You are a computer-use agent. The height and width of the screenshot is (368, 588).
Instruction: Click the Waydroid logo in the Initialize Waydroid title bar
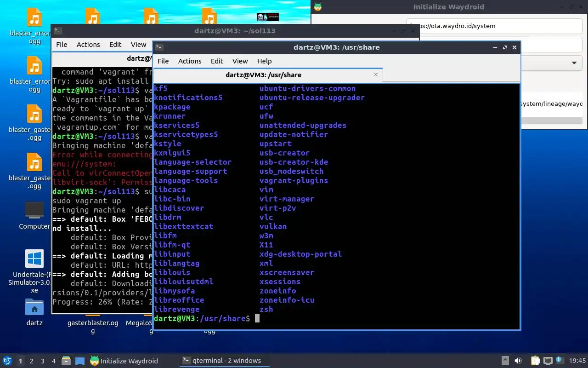point(318,7)
